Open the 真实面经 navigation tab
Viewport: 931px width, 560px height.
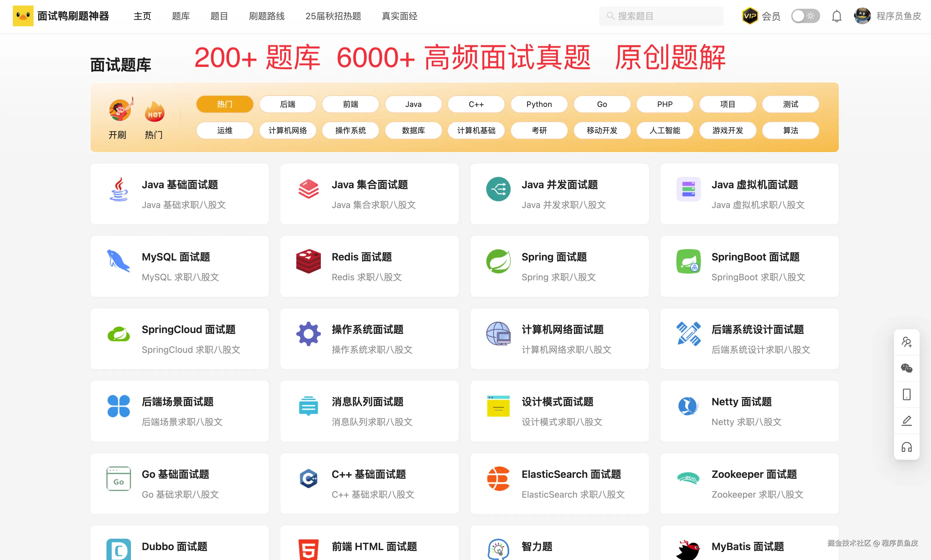[x=399, y=16]
